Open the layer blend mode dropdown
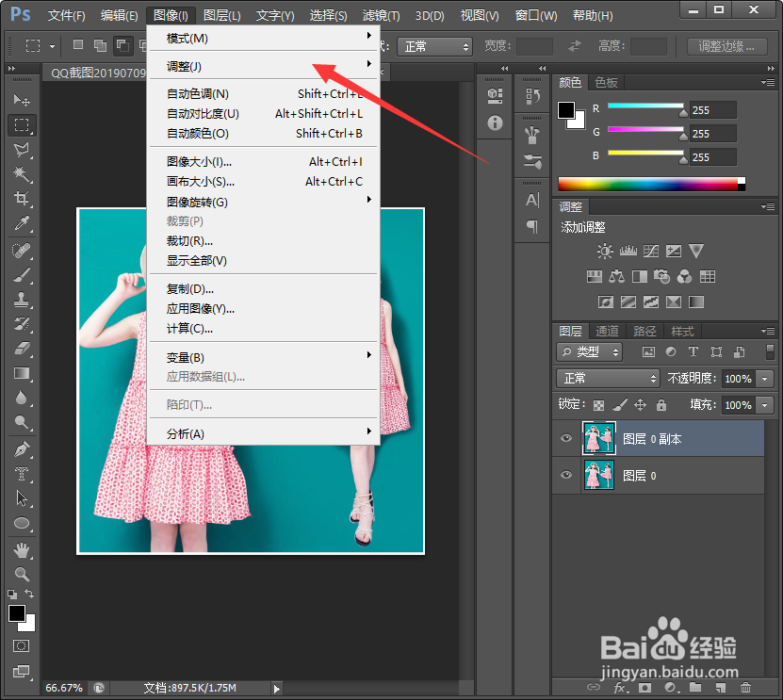This screenshot has width=783, height=700. 607,378
